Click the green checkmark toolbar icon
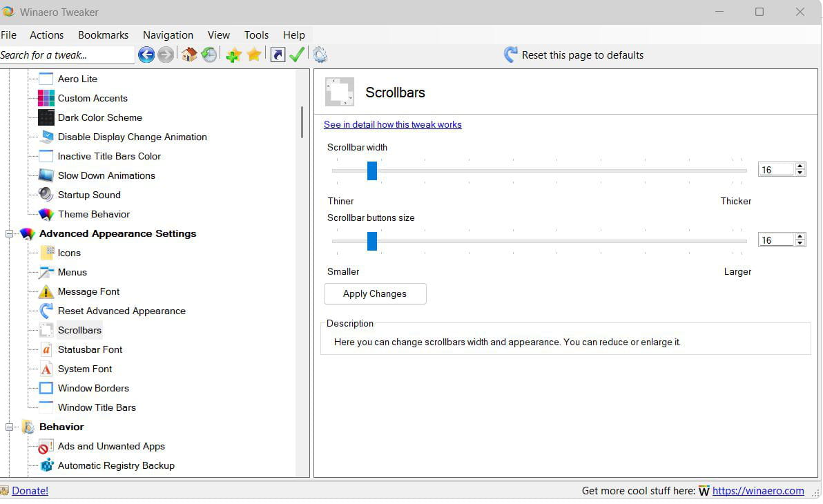 click(297, 55)
